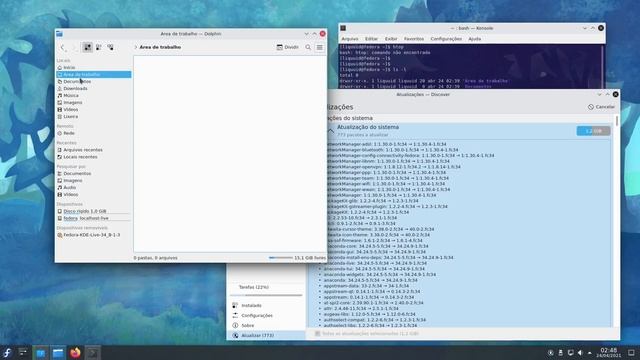Switch Dolphin to Icons view mode
Screen dimensions: 640x360
(87, 47)
